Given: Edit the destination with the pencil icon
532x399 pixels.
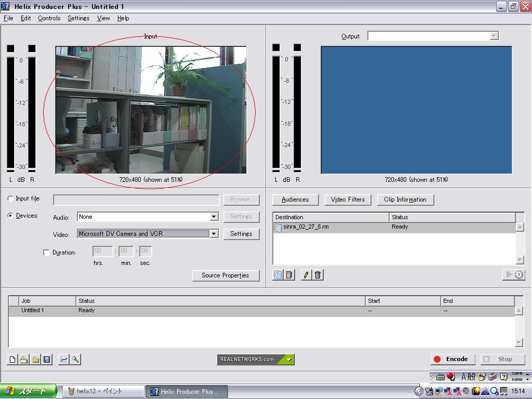Looking at the screenshot, I should 306,275.
